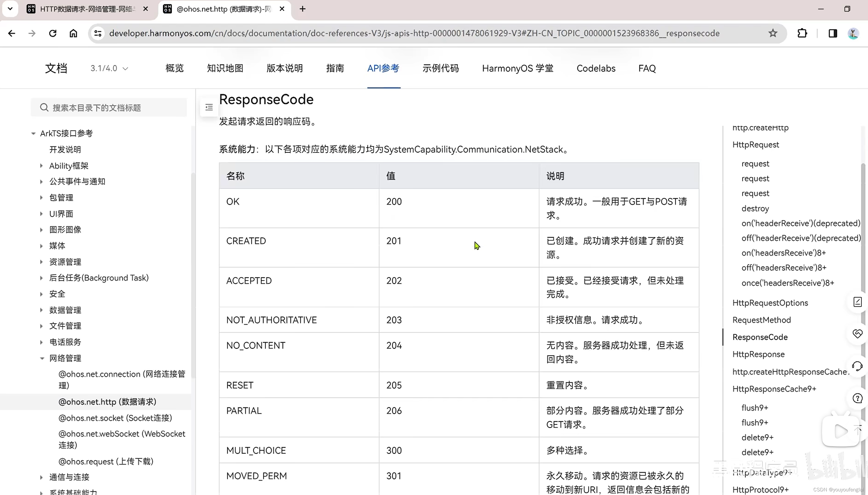Viewport: 868px width, 495px height.
Task: Open the 开发说明 tree item
Action: point(65,150)
